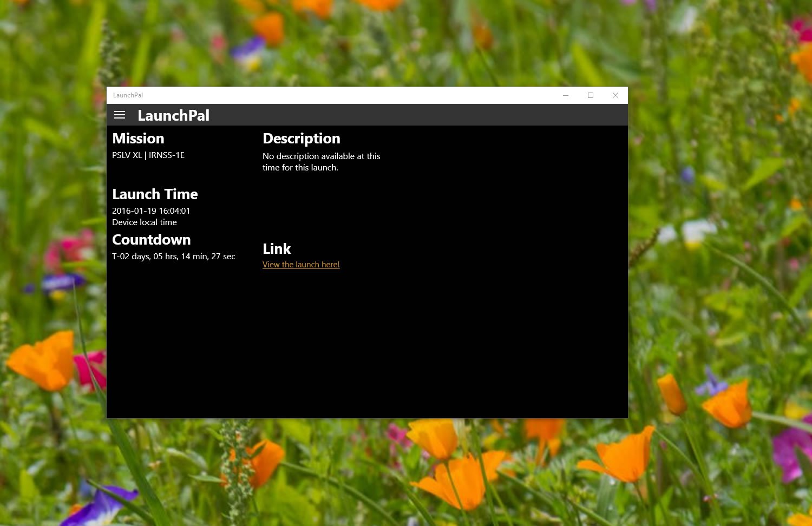The image size is (812, 526).
Task: Click the Launch Time heading
Action: (155, 194)
